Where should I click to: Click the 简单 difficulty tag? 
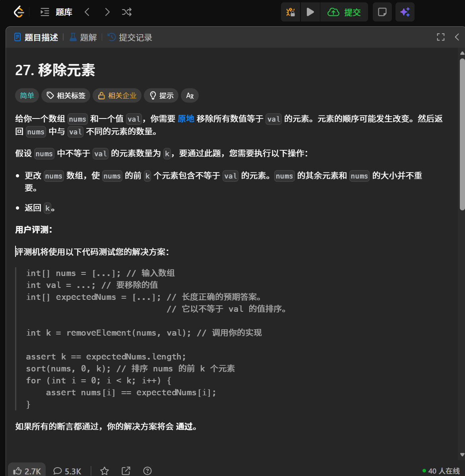[27, 95]
